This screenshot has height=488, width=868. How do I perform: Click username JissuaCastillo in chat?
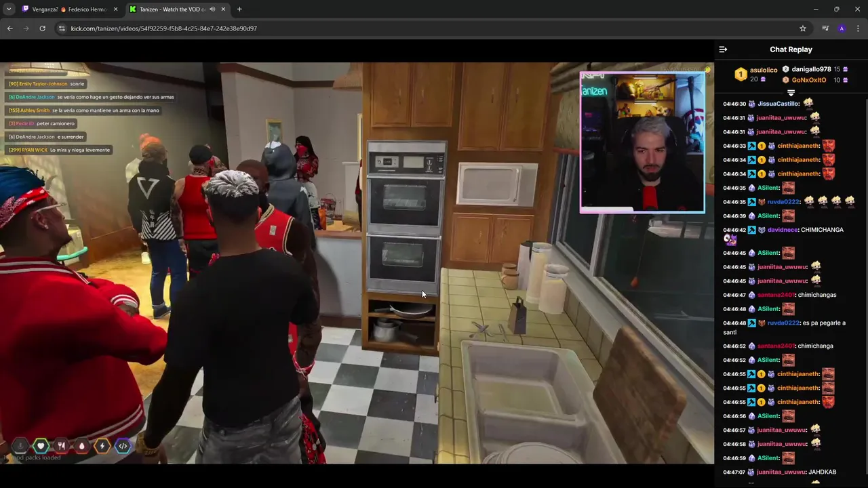pos(778,104)
